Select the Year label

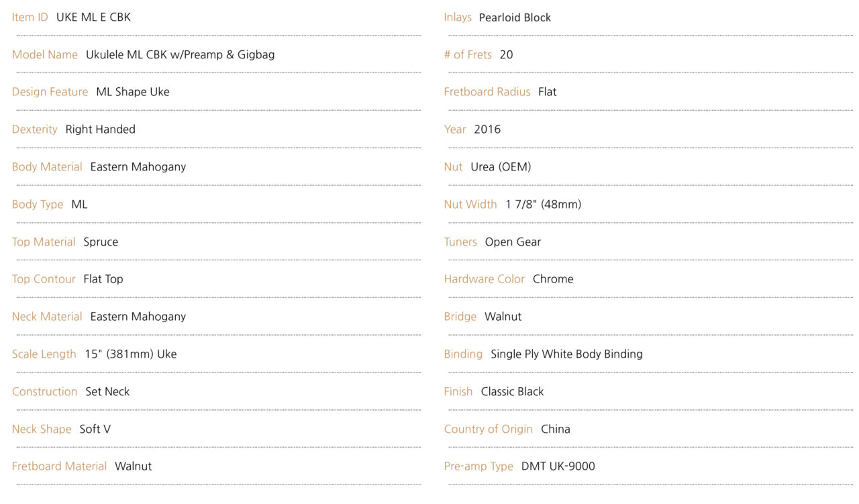pyautogui.click(x=455, y=130)
